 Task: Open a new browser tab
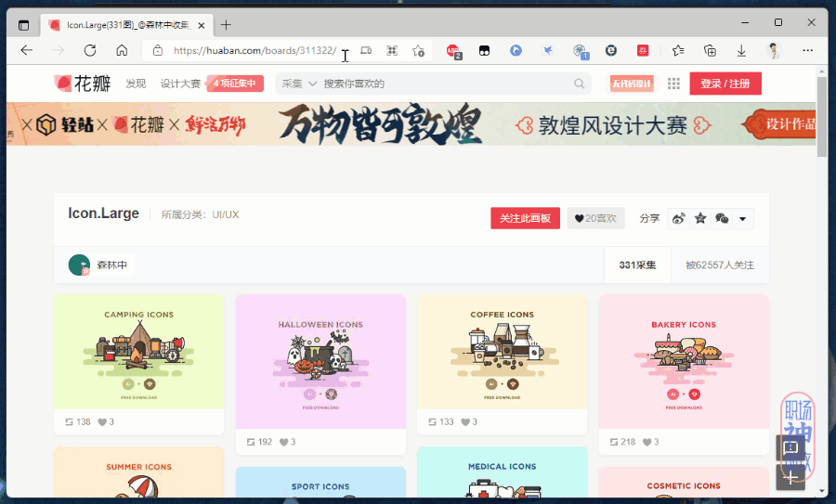(226, 25)
